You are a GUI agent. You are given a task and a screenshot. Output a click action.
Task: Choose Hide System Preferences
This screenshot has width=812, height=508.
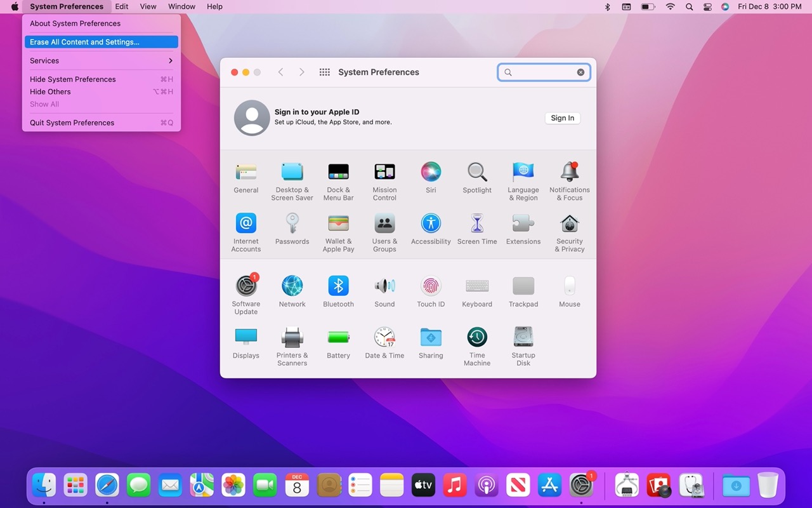click(101, 79)
